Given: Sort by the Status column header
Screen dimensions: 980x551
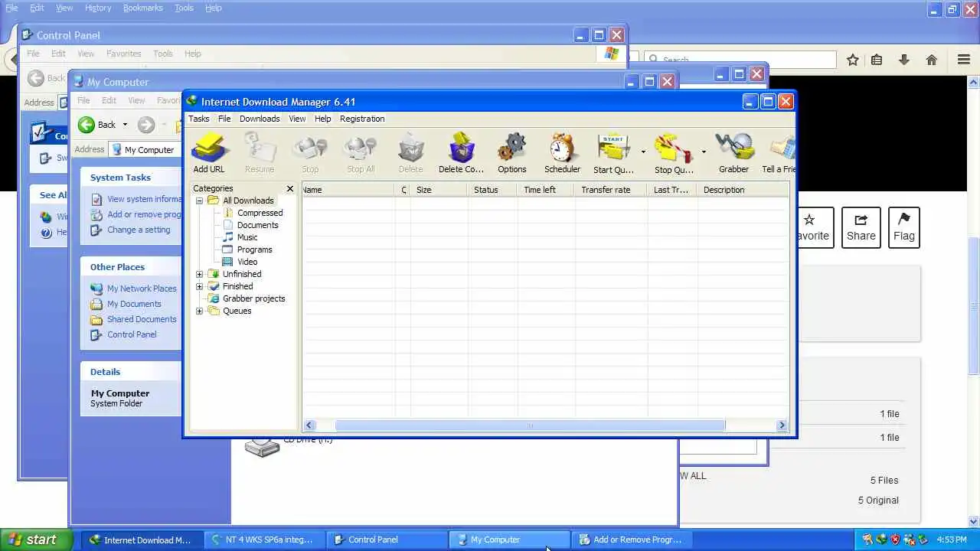Looking at the screenshot, I should click(x=492, y=190).
